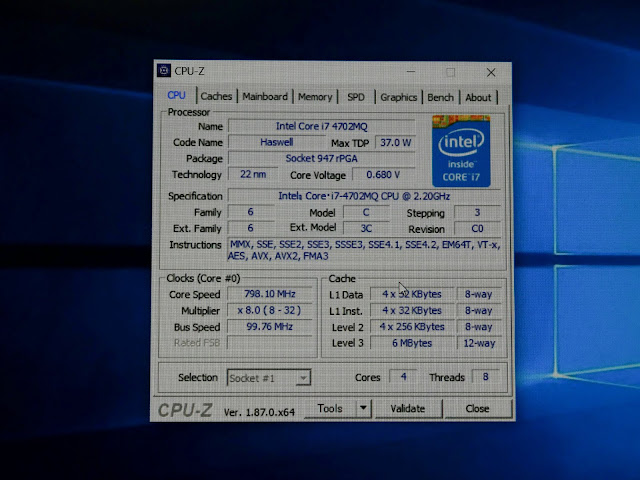640x480 pixels.
Task: Expand the Socket #1 selection combo box
Action: (269, 378)
